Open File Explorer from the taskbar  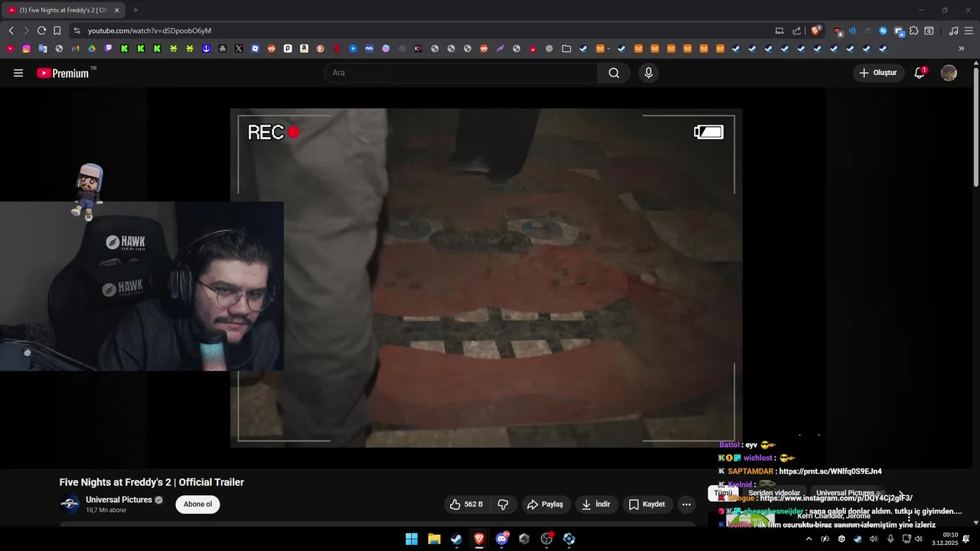(434, 539)
